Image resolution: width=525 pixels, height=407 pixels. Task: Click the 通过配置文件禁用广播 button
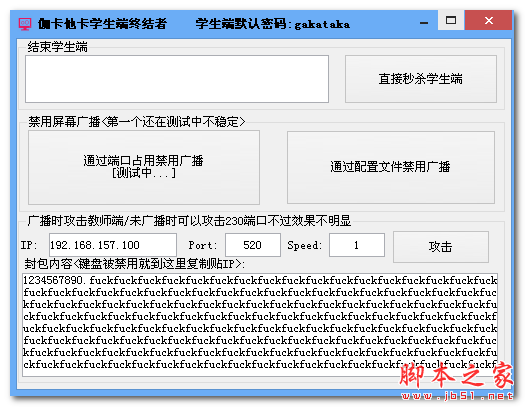coord(390,167)
